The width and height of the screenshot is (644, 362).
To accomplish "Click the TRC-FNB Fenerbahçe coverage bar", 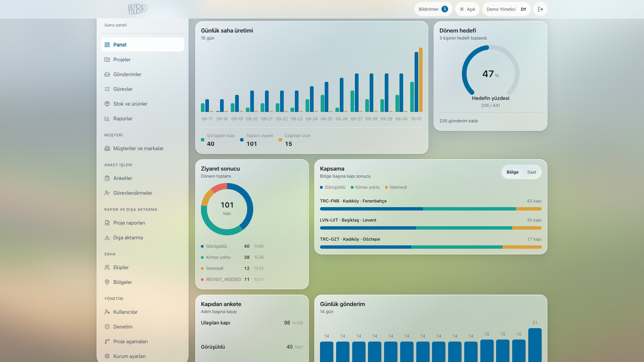I will [x=431, y=209].
